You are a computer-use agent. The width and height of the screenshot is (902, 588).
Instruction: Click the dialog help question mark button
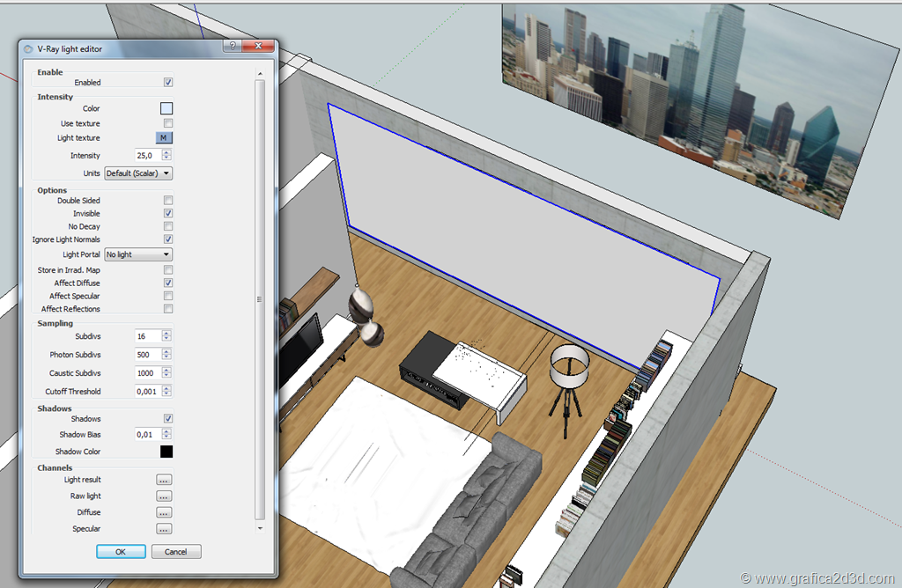coord(233,47)
